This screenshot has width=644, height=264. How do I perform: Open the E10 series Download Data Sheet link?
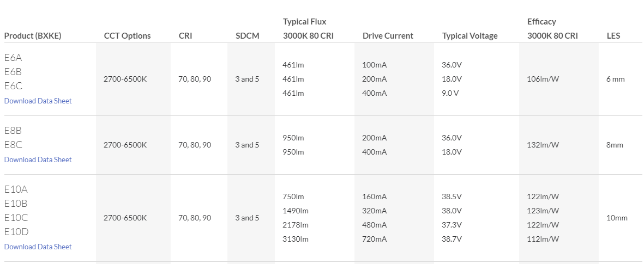[38, 247]
